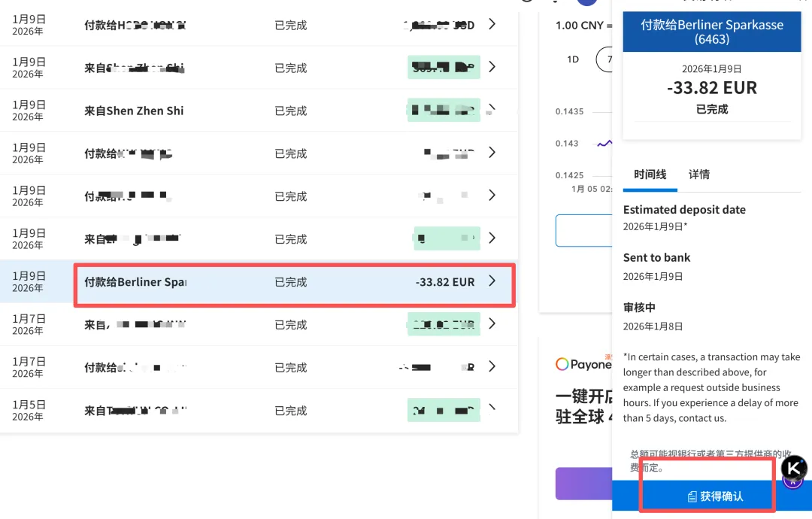Expand the USD payment row chevron
This screenshot has width=812, height=519.
tap(492, 24)
